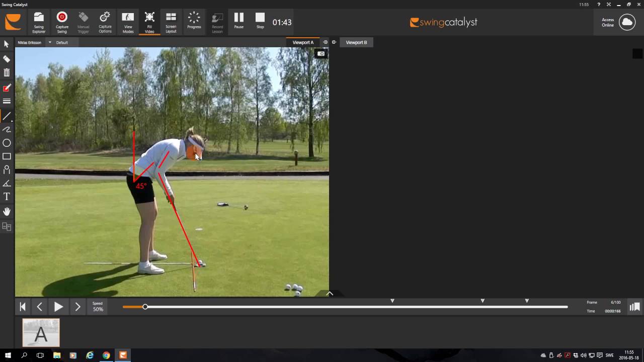Click the camera snapshot icon on video
644x362 pixels.
pyautogui.click(x=321, y=54)
